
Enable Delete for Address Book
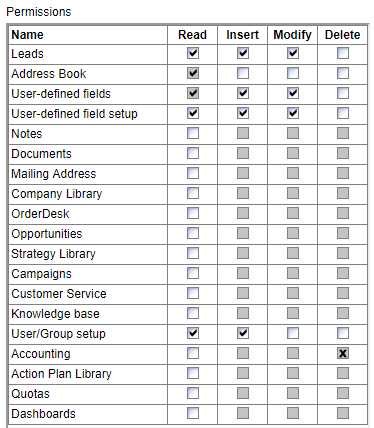tap(343, 73)
